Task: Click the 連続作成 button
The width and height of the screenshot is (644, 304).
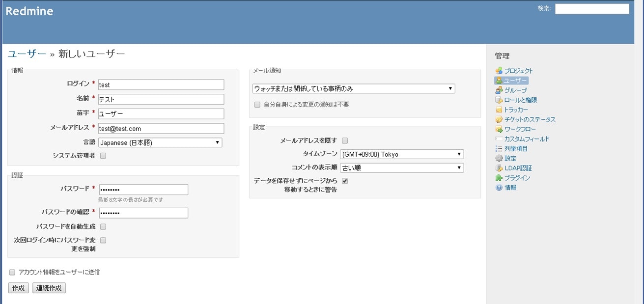Action: [48, 288]
